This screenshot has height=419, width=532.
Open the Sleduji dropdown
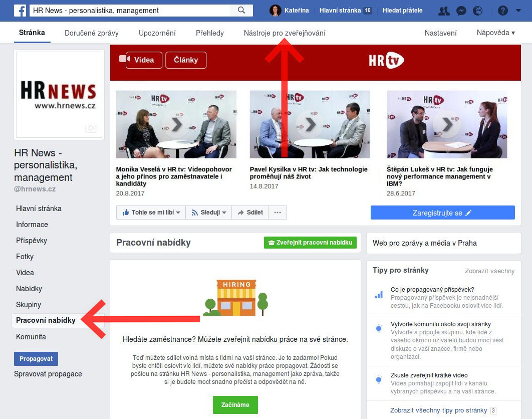[209, 213]
